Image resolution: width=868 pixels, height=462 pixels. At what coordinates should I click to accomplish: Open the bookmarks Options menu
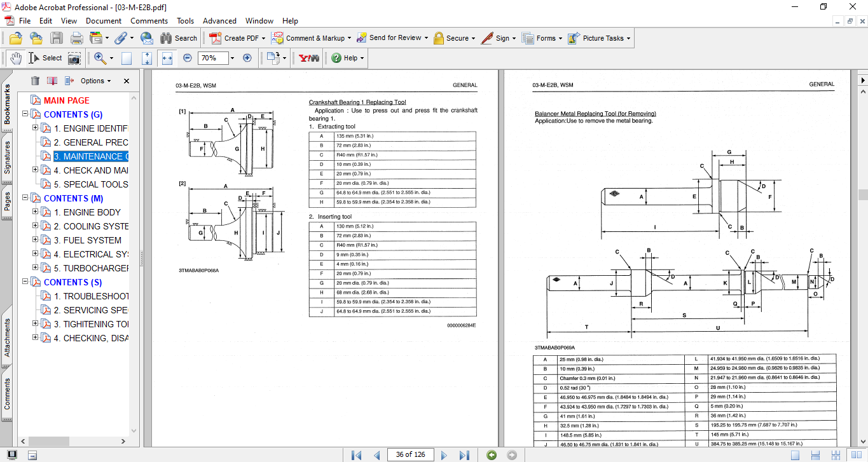coord(95,81)
